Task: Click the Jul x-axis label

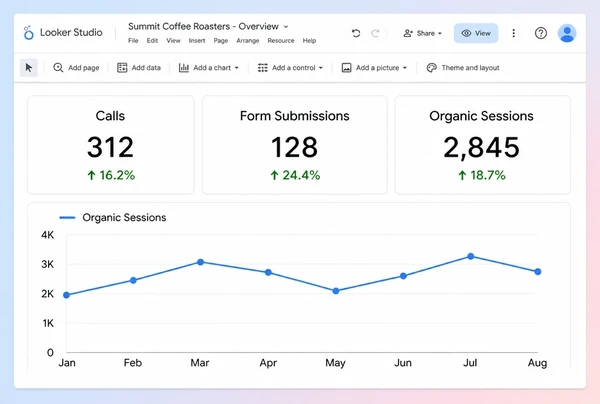Action: tap(470, 363)
